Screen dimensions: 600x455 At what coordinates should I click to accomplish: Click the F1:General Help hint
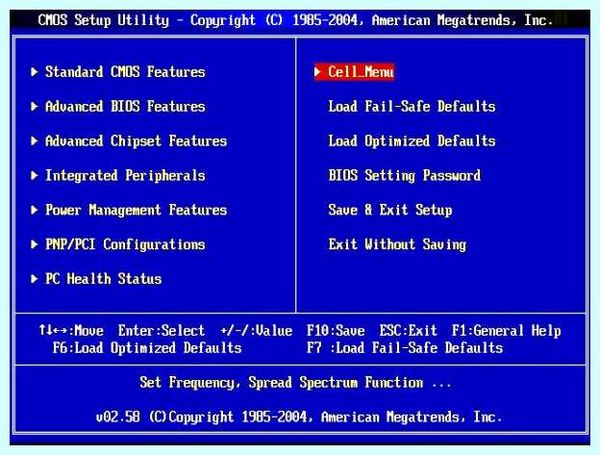[x=506, y=330]
